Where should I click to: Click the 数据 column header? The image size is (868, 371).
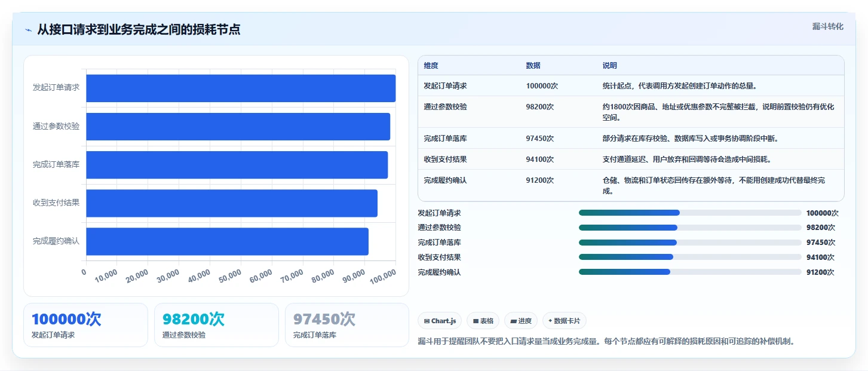click(x=533, y=66)
